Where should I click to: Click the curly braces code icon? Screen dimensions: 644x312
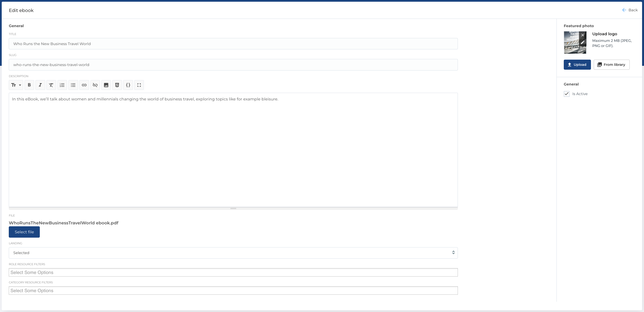[128, 85]
